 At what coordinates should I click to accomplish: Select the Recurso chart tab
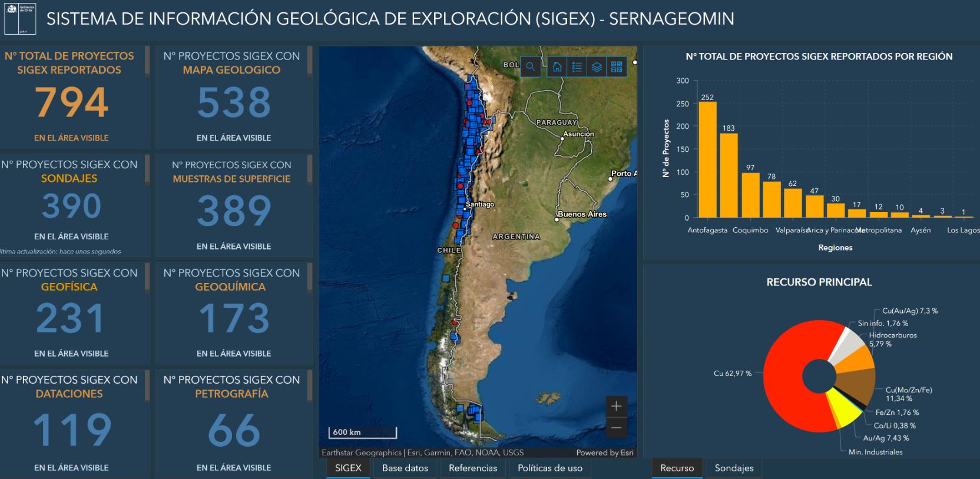tap(677, 468)
